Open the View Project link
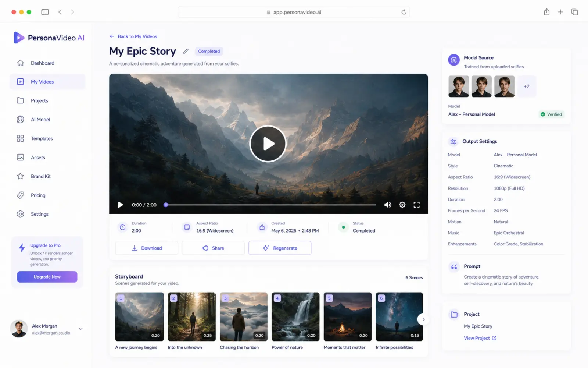The width and height of the screenshot is (588, 368). [x=480, y=338]
